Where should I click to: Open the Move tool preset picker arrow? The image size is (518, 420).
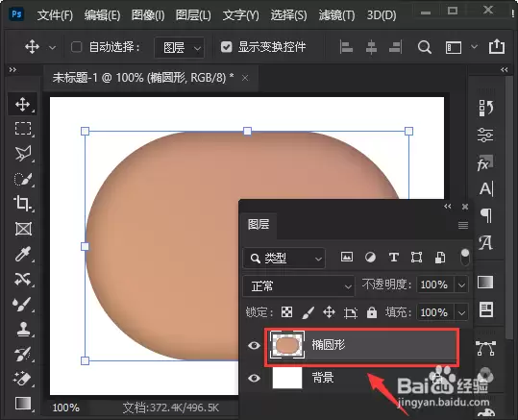(x=52, y=48)
